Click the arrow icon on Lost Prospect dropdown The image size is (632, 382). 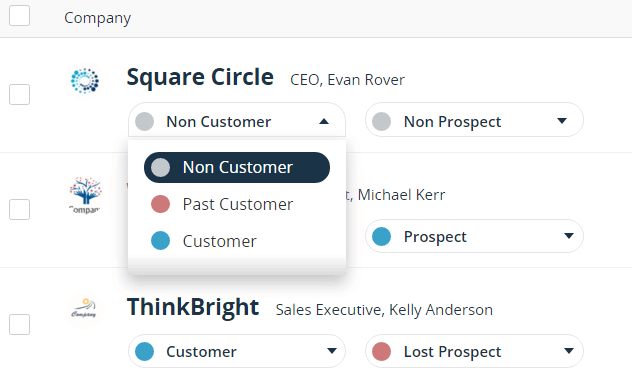[569, 351]
